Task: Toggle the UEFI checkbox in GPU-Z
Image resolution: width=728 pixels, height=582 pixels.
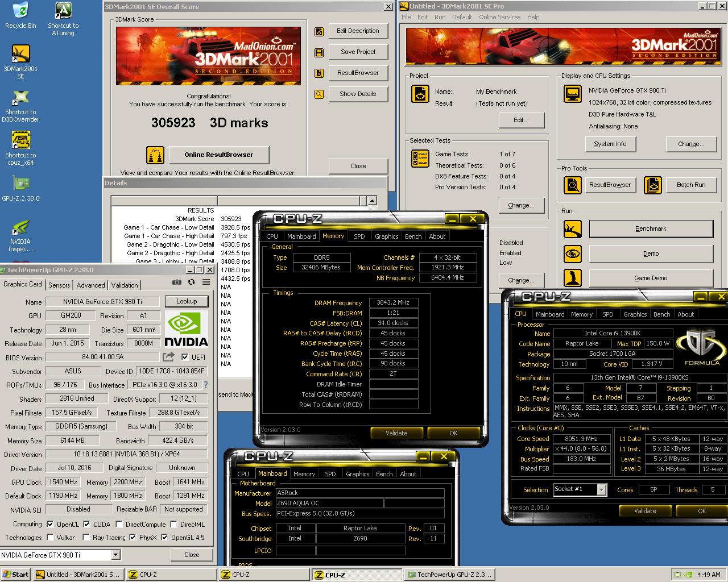Action: coord(184,357)
